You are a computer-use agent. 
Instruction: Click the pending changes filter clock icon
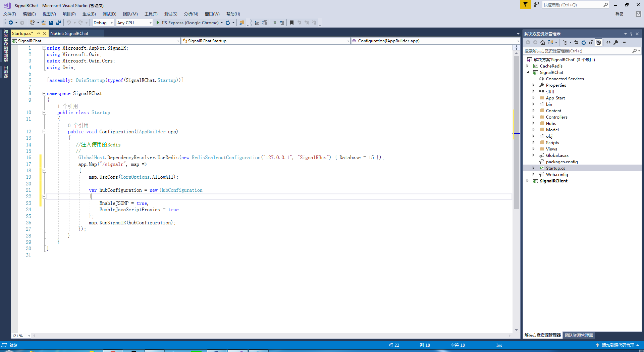point(565,42)
